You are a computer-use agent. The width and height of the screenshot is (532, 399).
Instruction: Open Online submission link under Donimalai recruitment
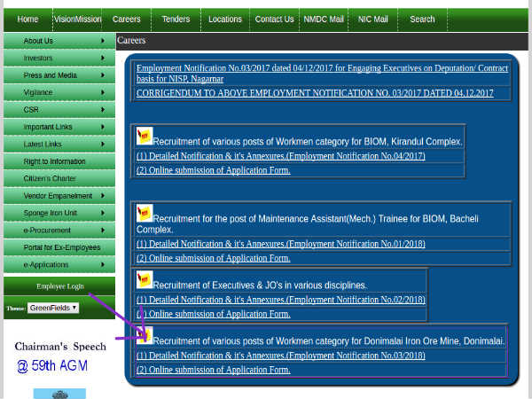point(214,370)
